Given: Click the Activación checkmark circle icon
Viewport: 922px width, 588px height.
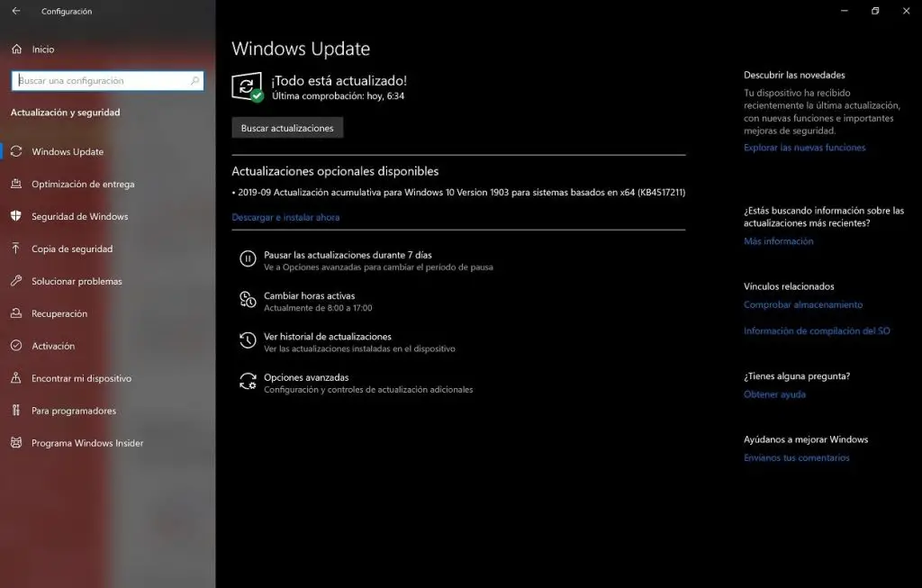Looking at the screenshot, I should click(16, 345).
